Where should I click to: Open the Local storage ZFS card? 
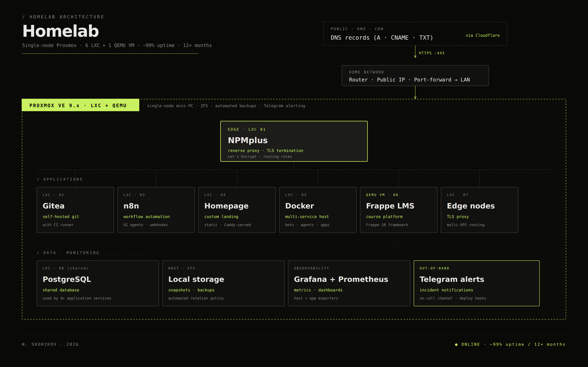pyautogui.click(x=223, y=283)
